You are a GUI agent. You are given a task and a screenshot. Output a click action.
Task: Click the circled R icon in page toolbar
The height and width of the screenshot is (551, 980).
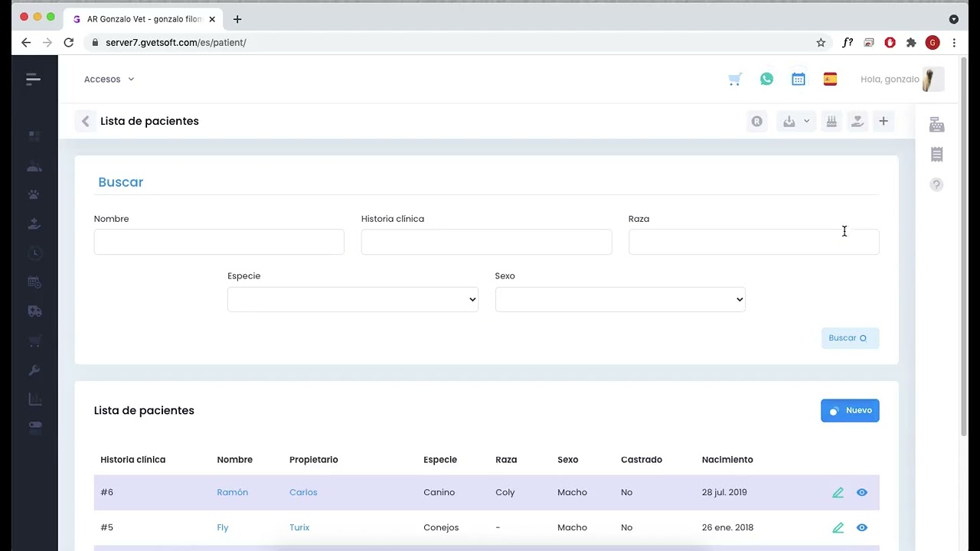coord(757,121)
